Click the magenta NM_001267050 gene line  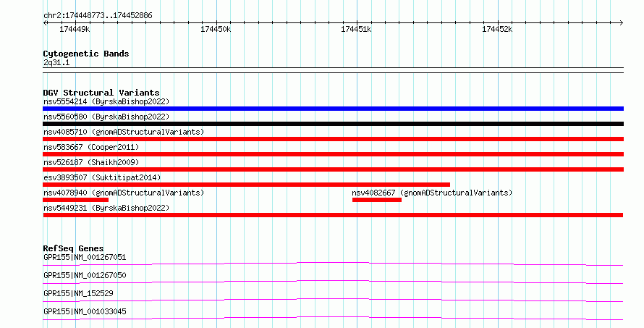(333, 282)
